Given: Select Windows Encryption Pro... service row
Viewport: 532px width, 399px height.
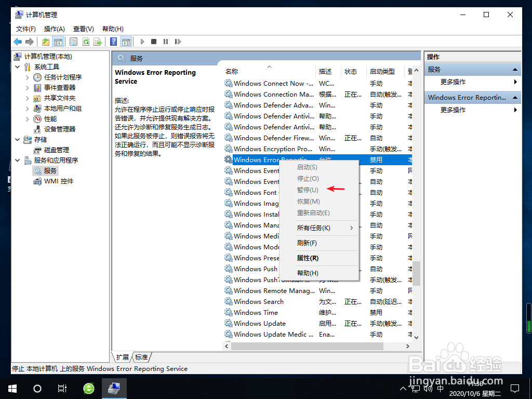Looking at the screenshot, I should pyautogui.click(x=317, y=149).
